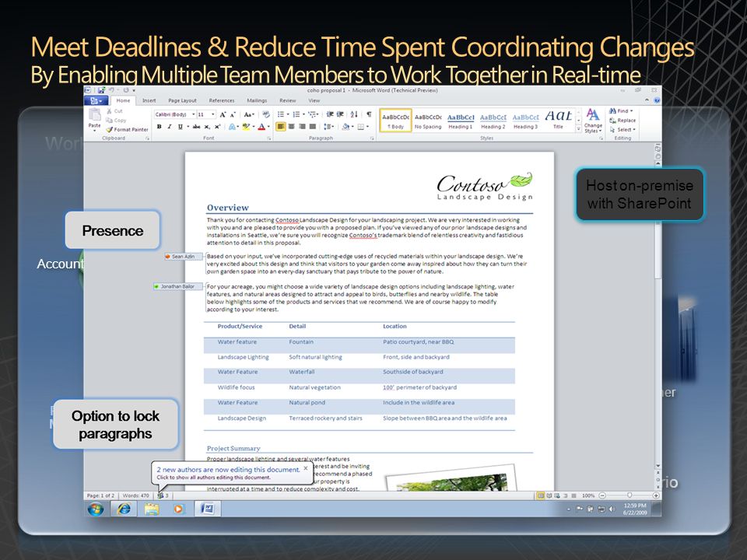Image resolution: width=747 pixels, height=560 pixels.
Task: Click the Format Painter button
Action: point(127,129)
